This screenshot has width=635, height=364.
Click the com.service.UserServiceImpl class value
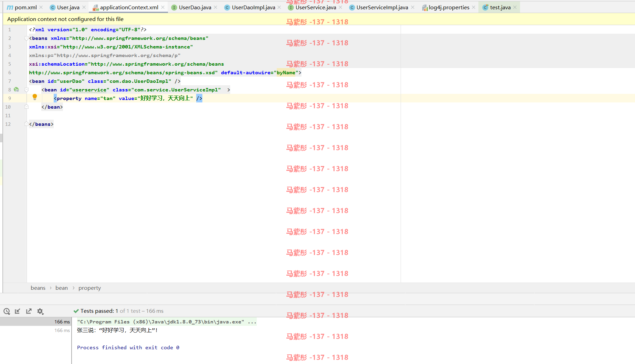click(x=176, y=90)
